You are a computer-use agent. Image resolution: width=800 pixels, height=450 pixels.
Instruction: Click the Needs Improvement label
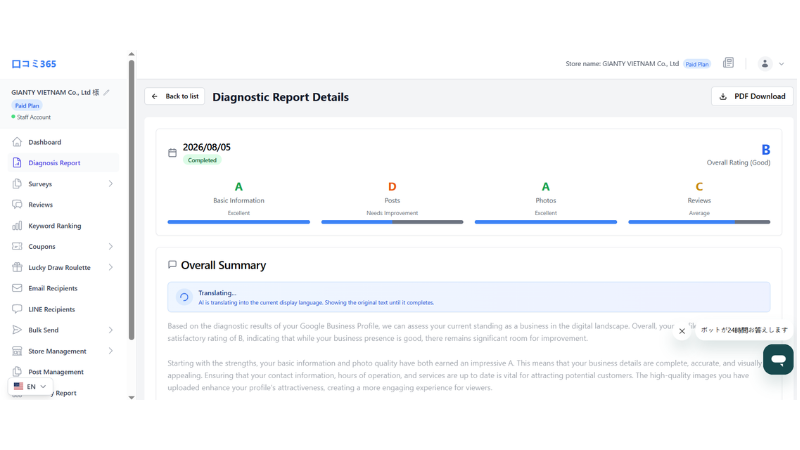coord(392,213)
